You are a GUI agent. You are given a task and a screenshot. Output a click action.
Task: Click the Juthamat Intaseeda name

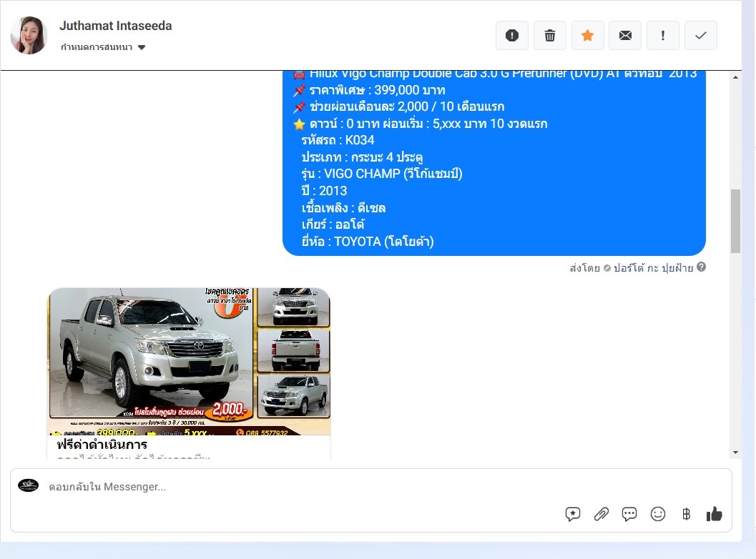click(x=115, y=26)
